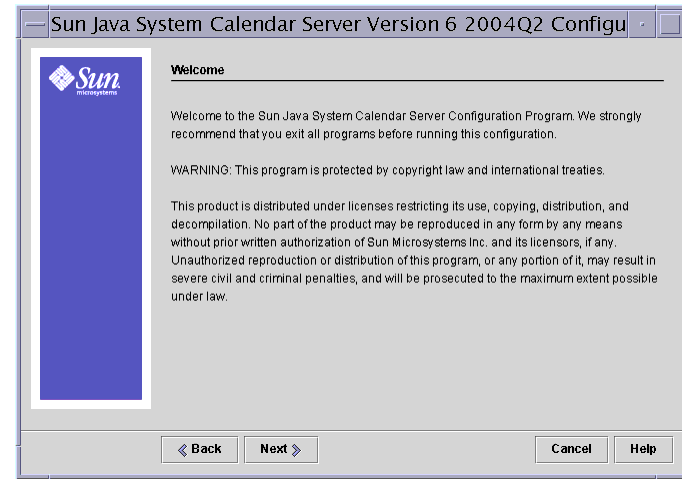This screenshot has height=494, width=682.
Task: Click the "This product is distributed" license paragraph
Action: 414,251
